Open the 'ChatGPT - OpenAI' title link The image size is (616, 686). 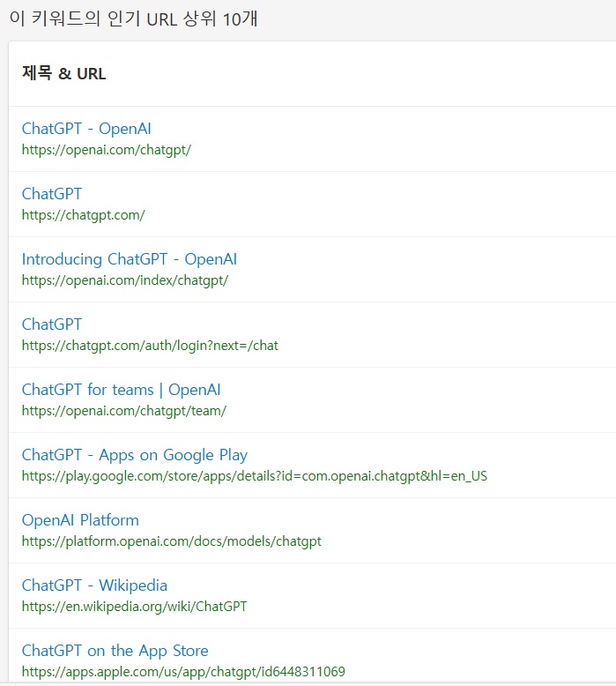[x=86, y=129]
